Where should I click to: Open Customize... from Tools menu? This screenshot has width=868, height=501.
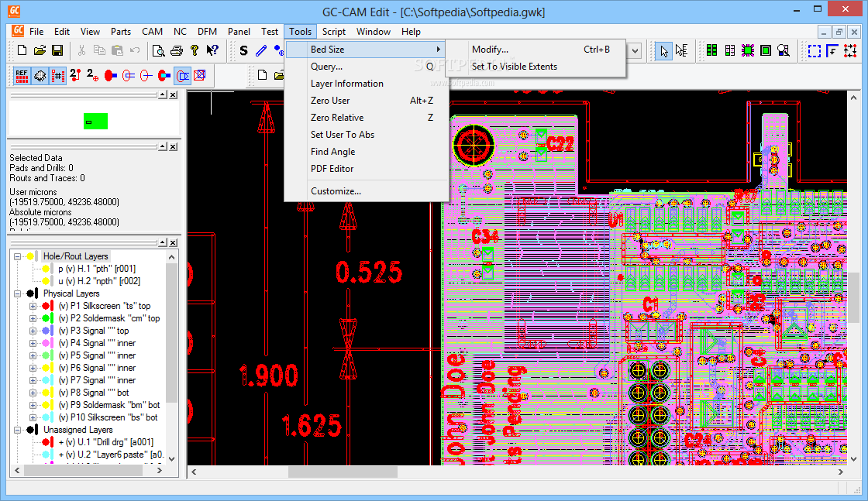click(x=366, y=191)
